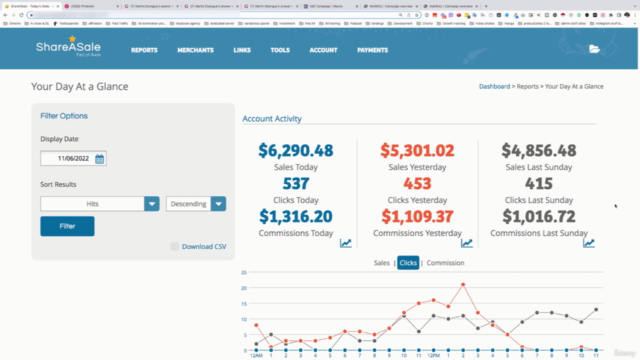Expand the tab search chevron at top right

[635, 6]
